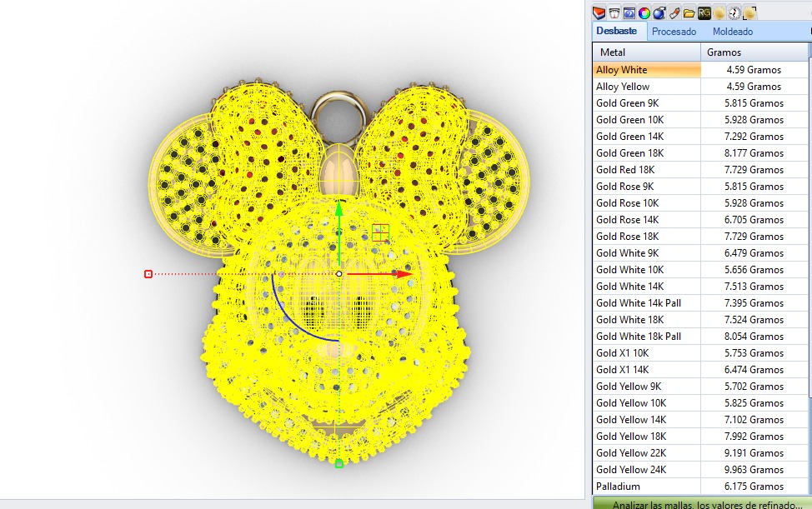Image resolution: width=812 pixels, height=509 pixels.
Task: Click the 9.963 Gramos weight value
Action: tap(754, 470)
